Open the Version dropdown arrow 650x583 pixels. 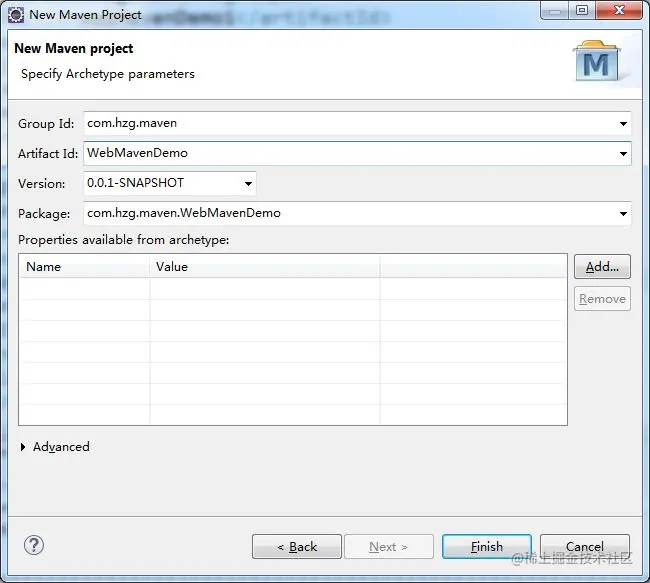pos(248,183)
